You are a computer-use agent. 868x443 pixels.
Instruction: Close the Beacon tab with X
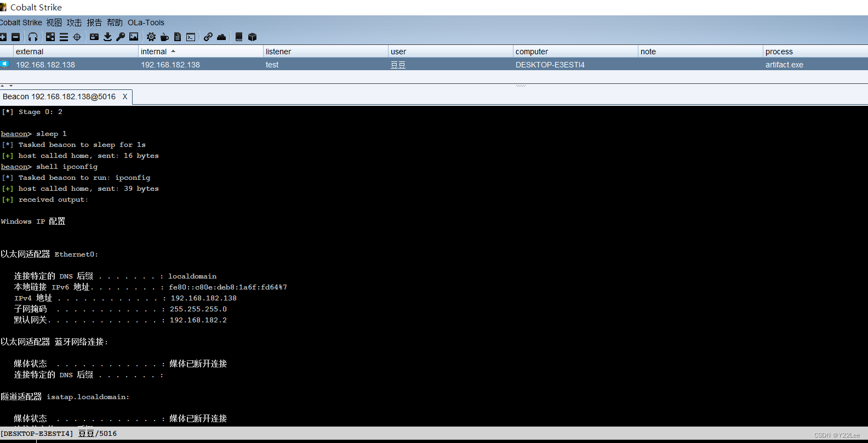click(x=125, y=96)
